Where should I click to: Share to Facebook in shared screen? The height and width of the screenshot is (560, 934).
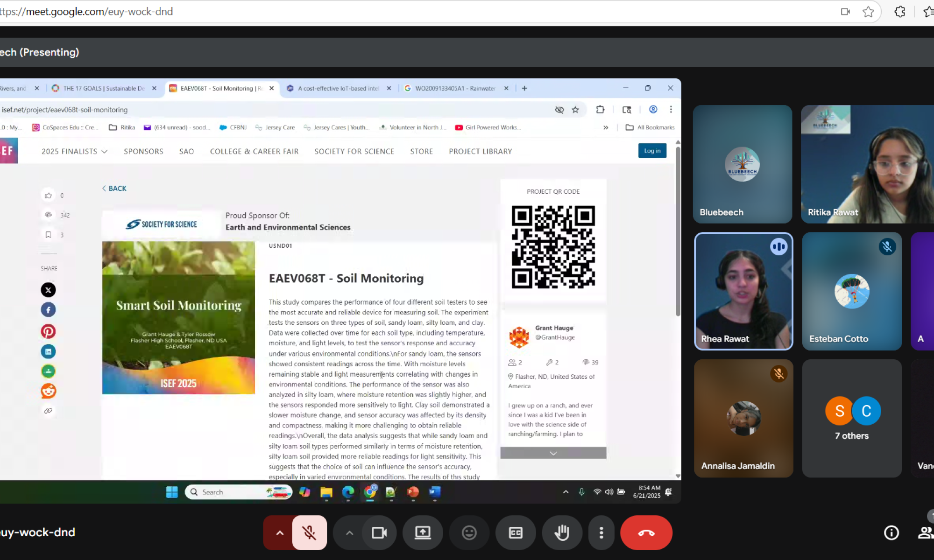[48, 310]
